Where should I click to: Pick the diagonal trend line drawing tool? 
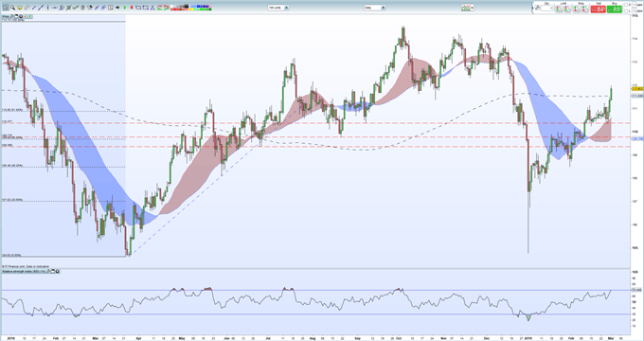click(x=41, y=8)
